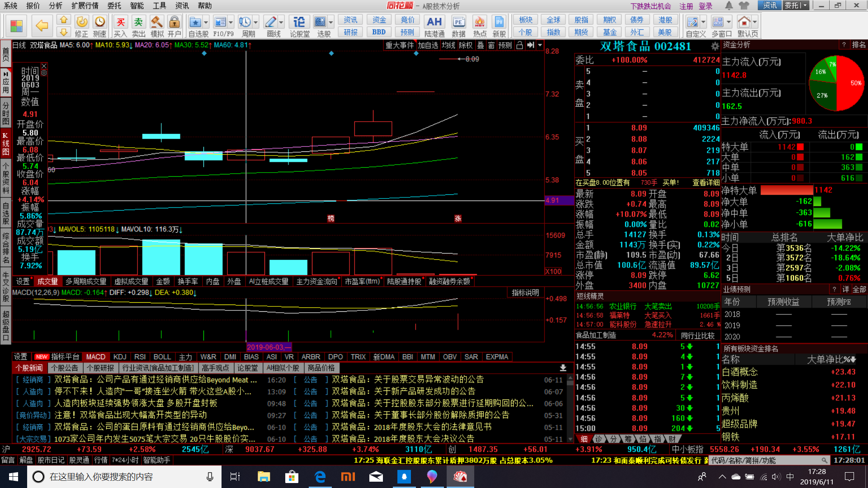Switch to the BOLL indicator tab
This screenshot has height=488, width=868.
tap(162, 357)
